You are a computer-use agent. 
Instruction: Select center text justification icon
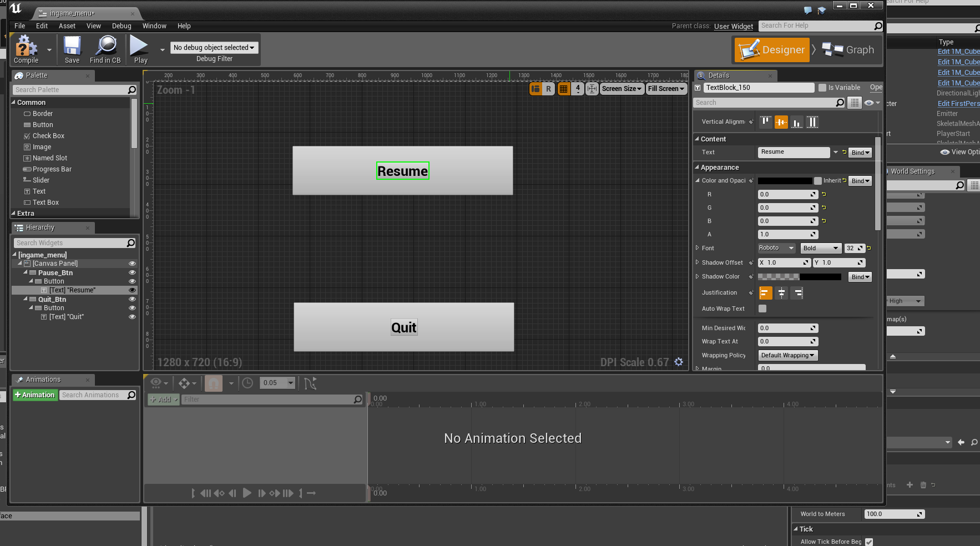pyautogui.click(x=781, y=293)
